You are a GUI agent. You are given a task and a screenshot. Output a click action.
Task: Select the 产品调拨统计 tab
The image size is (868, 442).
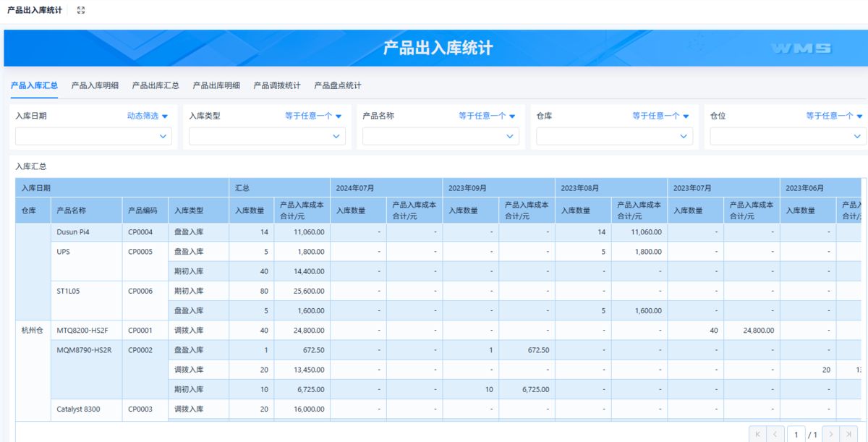277,85
